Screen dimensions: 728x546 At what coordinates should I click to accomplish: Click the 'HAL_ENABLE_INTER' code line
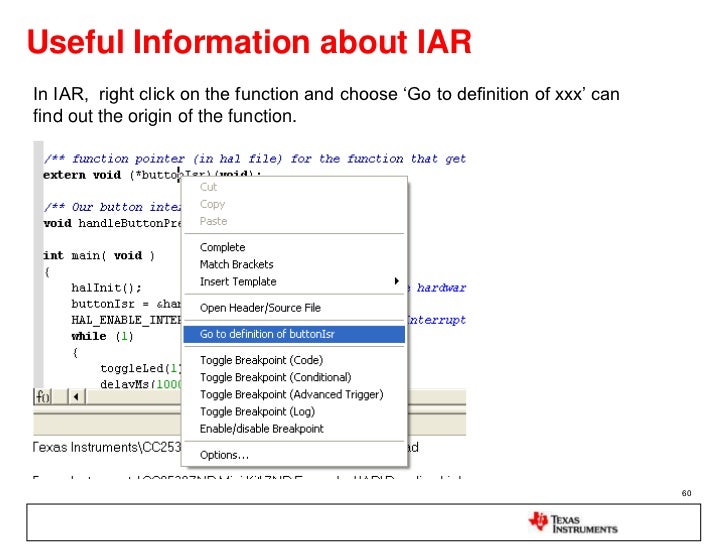[x=126, y=320]
